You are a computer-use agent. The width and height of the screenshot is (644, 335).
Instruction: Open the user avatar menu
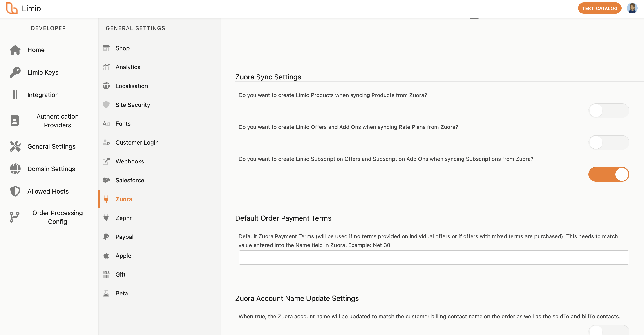coord(632,8)
